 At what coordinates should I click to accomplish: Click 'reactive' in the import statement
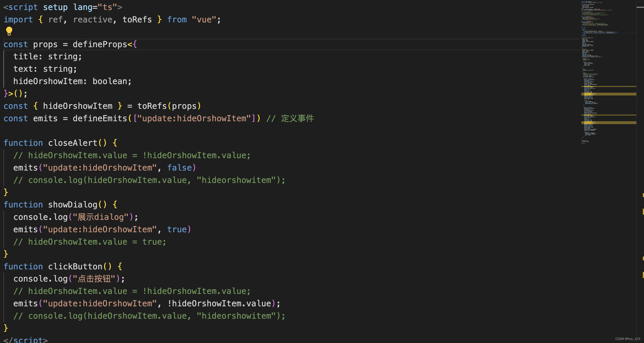point(93,20)
